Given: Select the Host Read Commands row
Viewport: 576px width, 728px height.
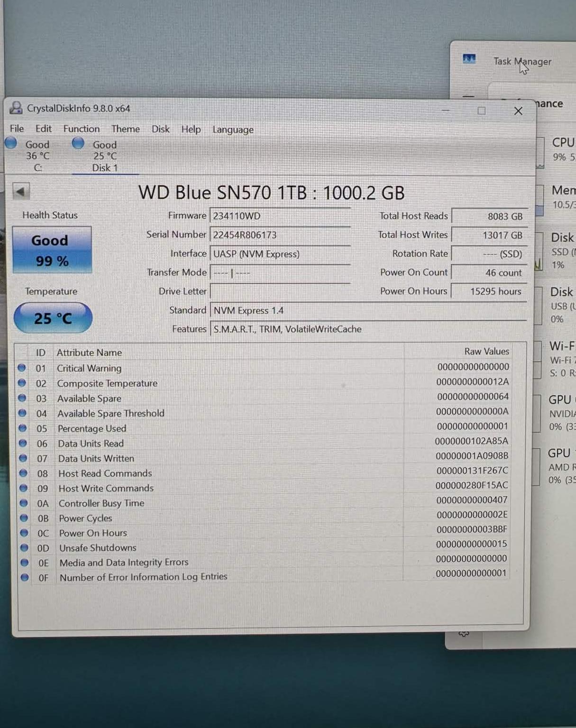Looking at the screenshot, I should [x=263, y=472].
